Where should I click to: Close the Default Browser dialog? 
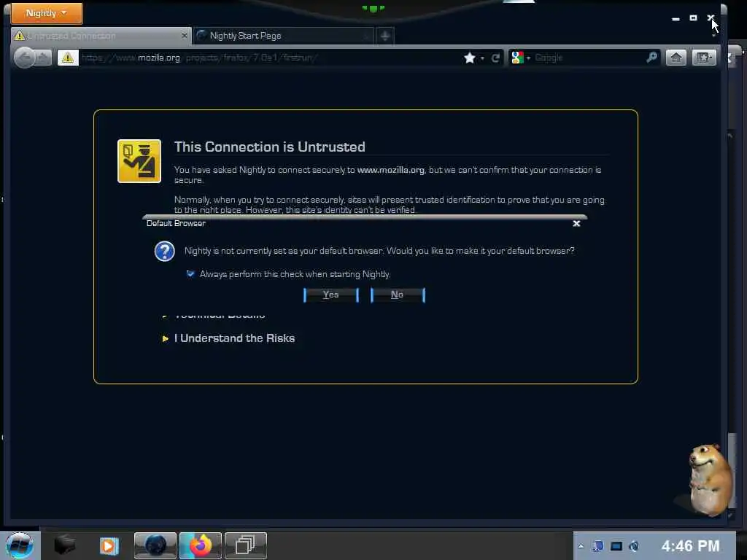(576, 223)
